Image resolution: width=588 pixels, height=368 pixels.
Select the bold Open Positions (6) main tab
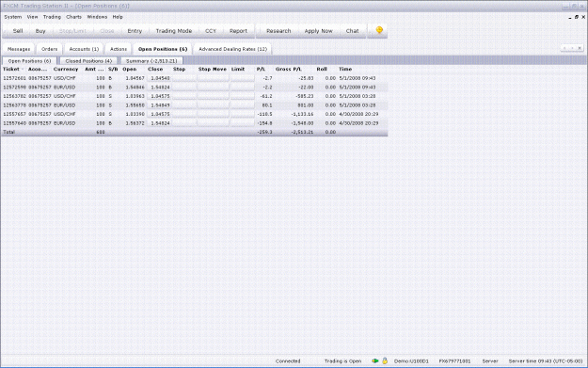pyautogui.click(x=163, y=49)
